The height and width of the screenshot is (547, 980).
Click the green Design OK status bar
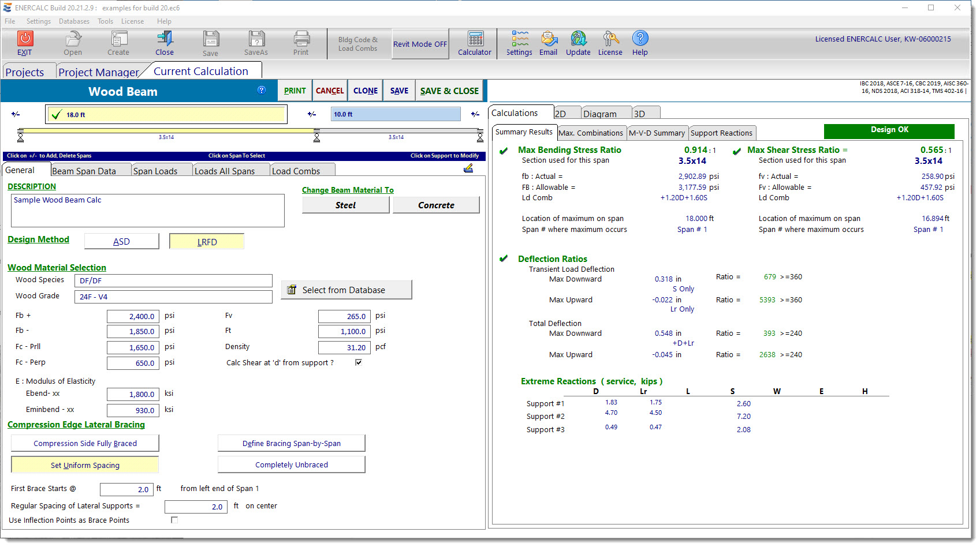[889, 130]
